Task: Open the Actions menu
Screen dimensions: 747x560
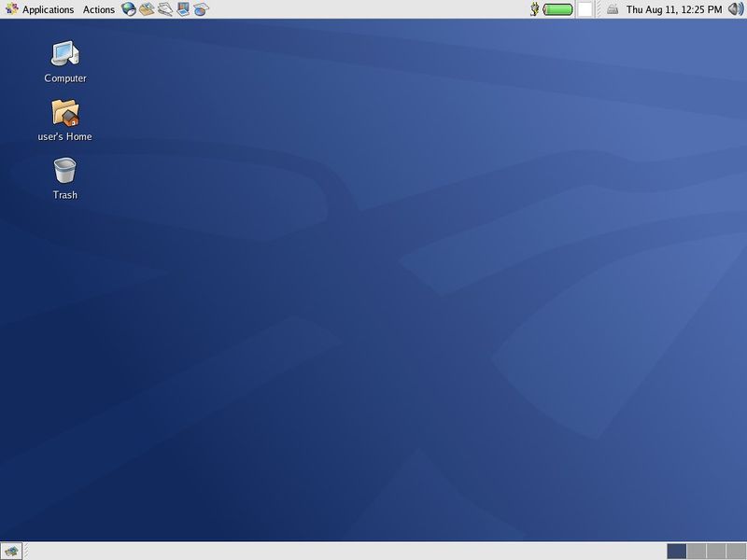Action: pos(97,9)
